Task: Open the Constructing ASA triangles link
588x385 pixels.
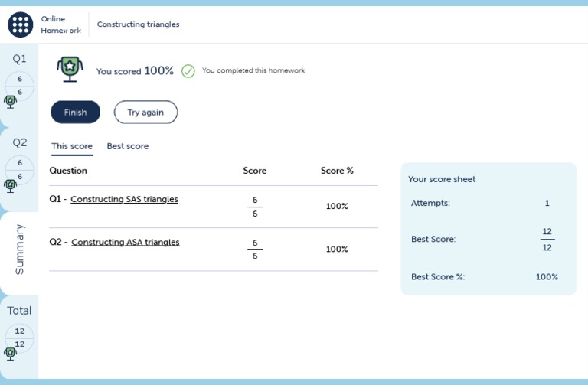Action: click(126, 242)
